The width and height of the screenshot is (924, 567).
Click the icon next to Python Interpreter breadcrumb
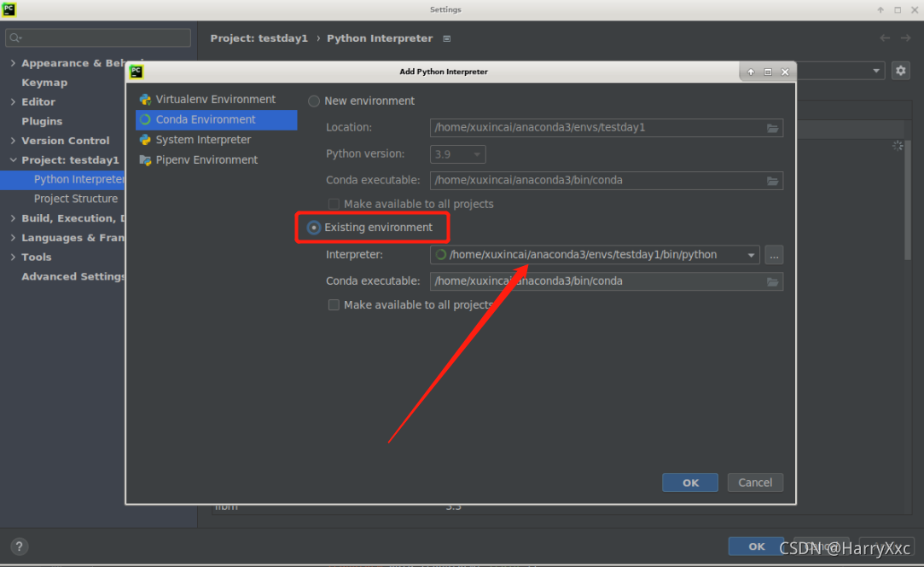pyautogui.click(x=447, y=39)
